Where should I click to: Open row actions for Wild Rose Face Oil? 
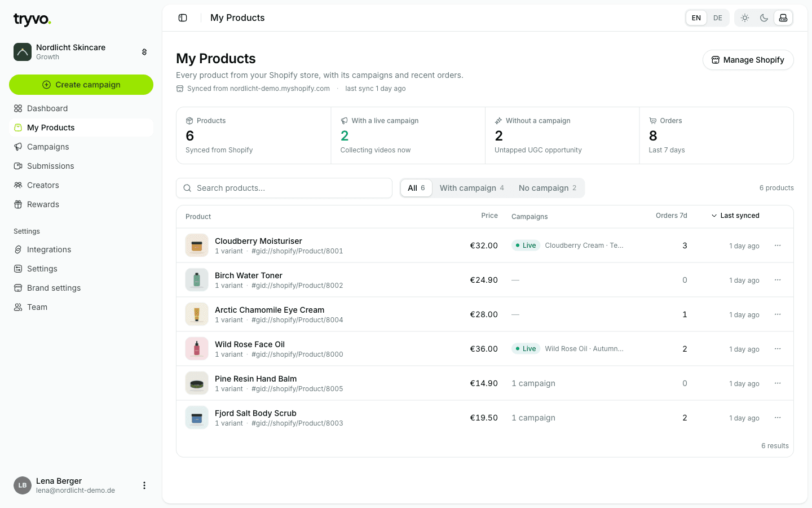(x=778, y=349)
